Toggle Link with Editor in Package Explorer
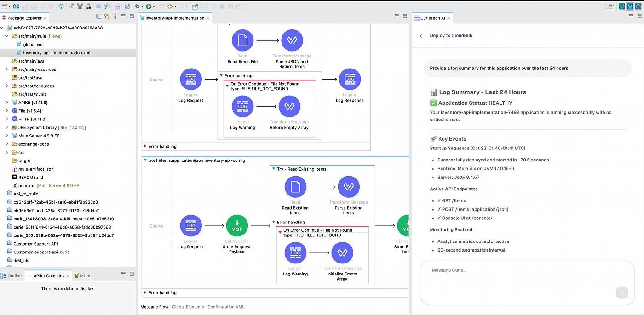This screenshot has height=315, width=644. (106, 17)
